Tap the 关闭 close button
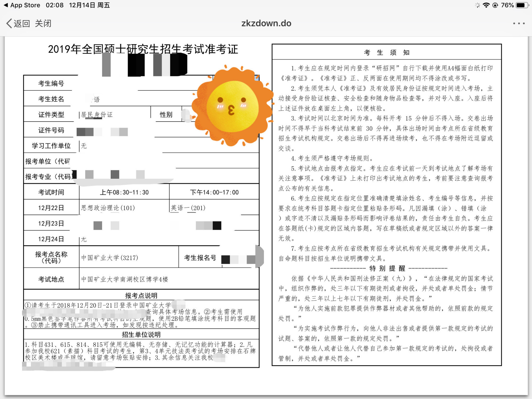The height and width of the screenshot is (399, 532). [43, 23]
